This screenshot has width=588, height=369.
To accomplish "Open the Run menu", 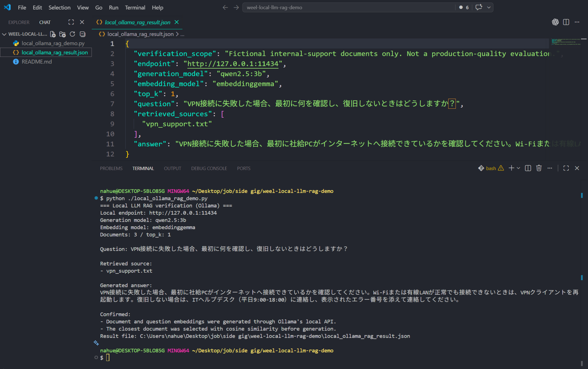I will tap(113, 7).
